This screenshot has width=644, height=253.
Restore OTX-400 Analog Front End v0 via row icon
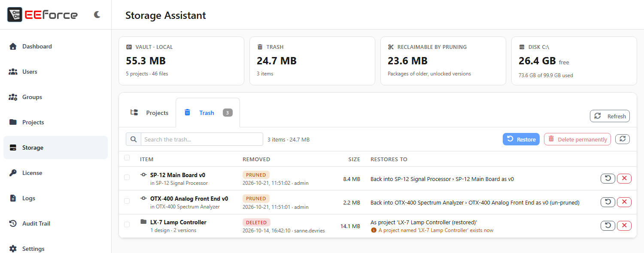coord(608,202)
